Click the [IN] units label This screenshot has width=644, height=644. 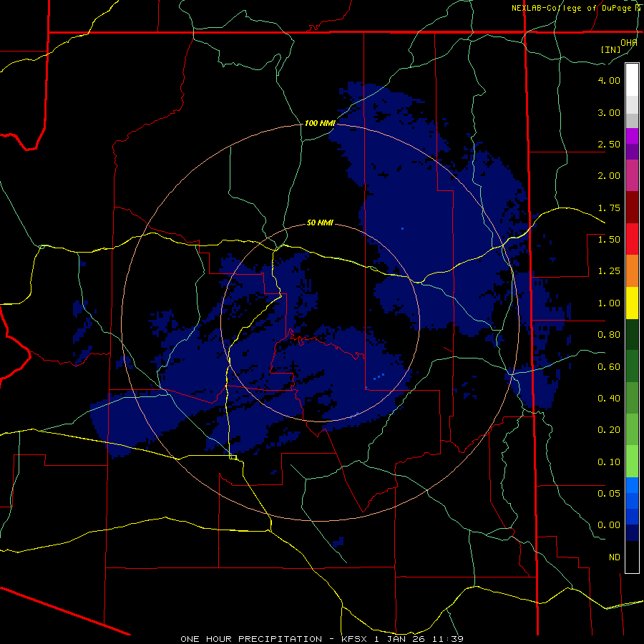point(611,49)
